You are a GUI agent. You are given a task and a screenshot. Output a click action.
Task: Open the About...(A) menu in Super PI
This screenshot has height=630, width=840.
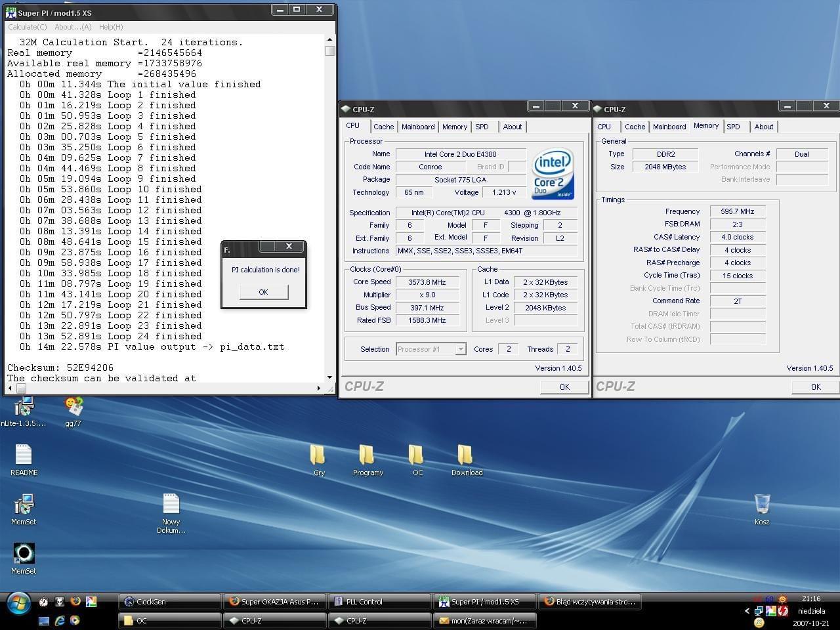tap(73, 27)
